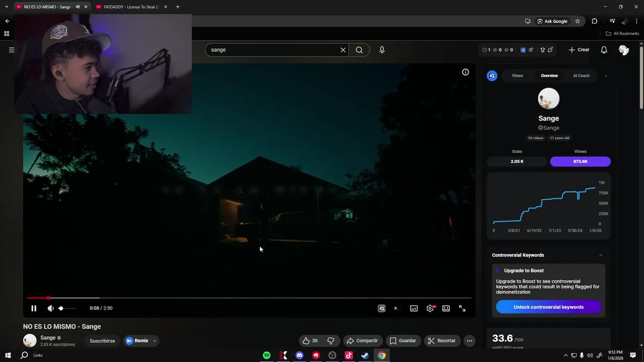Open the Chrome apps grid icon

coord(7,34)
